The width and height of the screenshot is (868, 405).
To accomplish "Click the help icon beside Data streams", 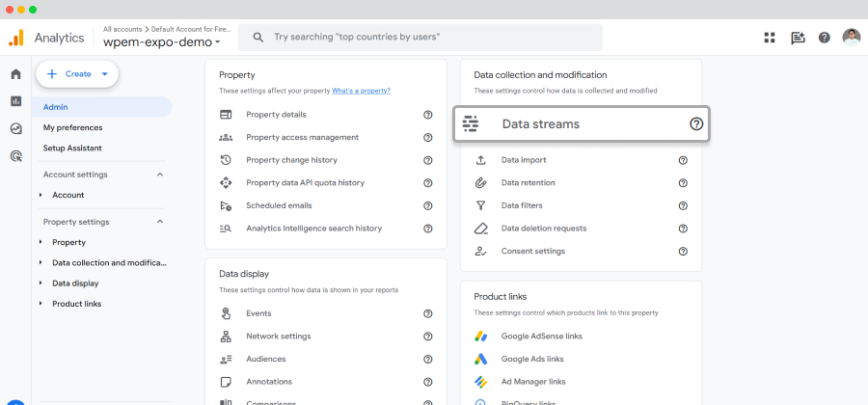I will tap(696, 124).
